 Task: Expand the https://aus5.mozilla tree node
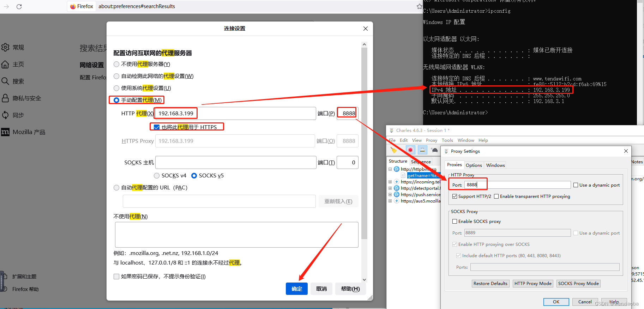coord(390,201)
